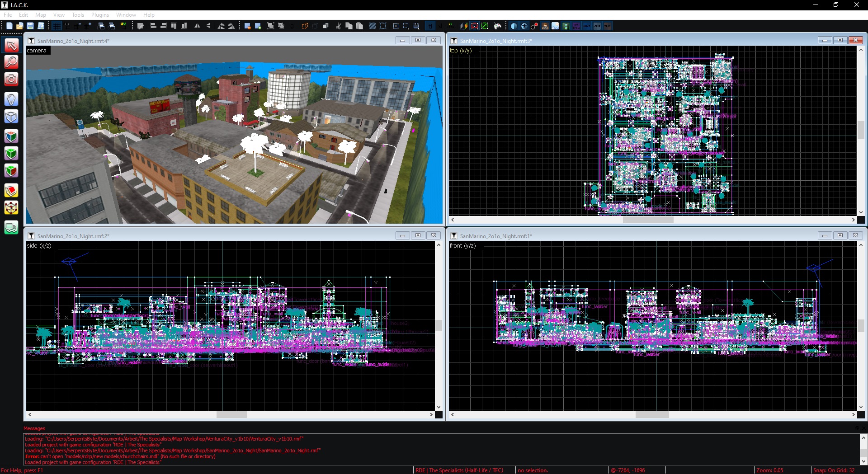Click the Save file icon
Screen dimensions: 868x474
(30, 26)
